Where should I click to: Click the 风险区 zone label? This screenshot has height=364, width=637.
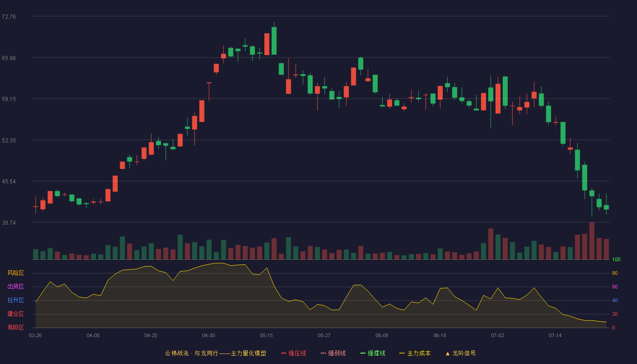(x=15, y=273)
